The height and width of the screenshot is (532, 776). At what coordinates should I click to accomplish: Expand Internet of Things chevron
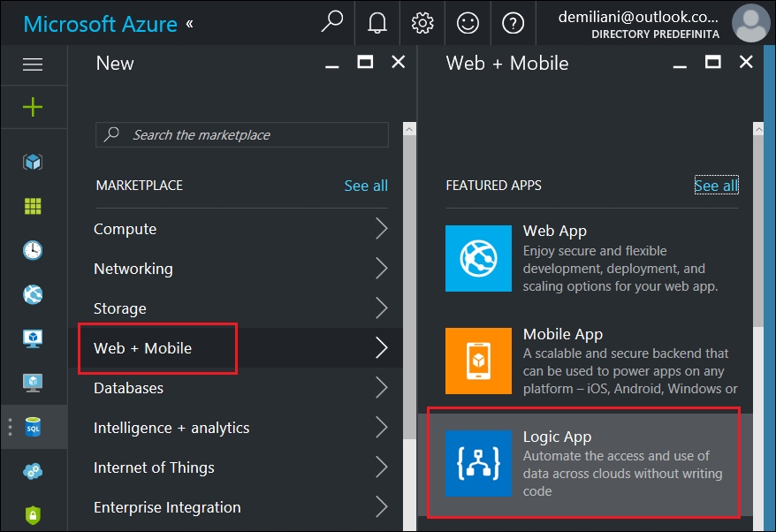381,467
